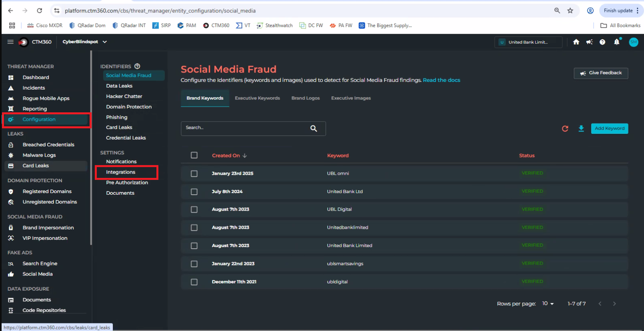Open the United Bank Limit... entity selector
The image size is (644, 331).
528,42
